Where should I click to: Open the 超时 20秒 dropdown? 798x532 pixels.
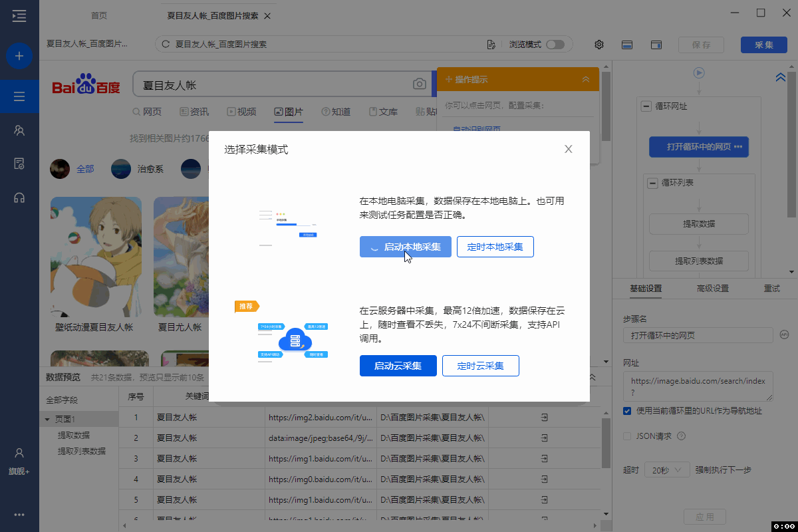(x=667, y=470)
